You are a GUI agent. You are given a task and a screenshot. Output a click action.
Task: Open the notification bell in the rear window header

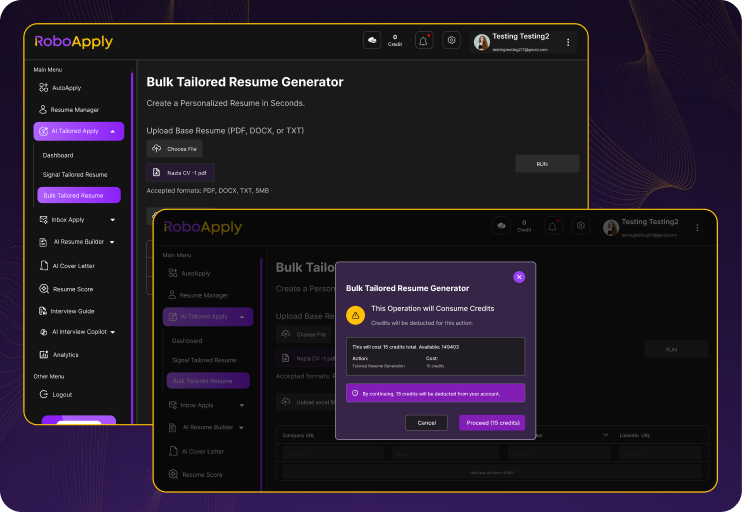[423, 41]
